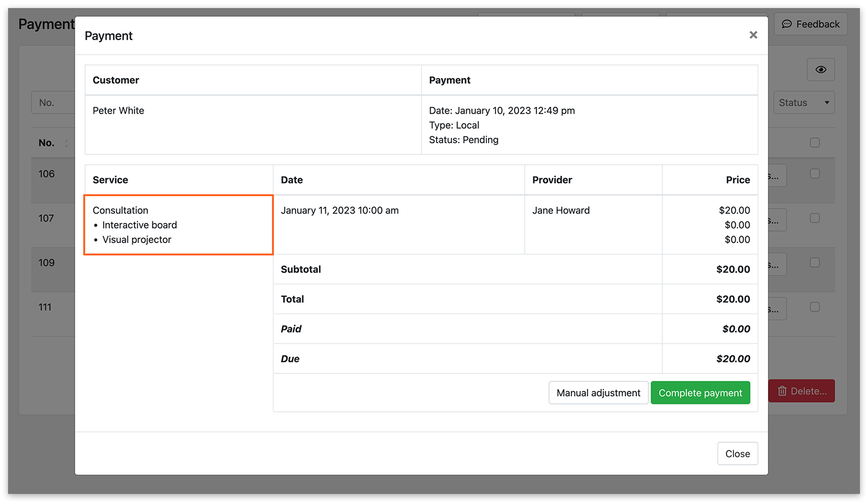Click the Close button in the dialog footer
This screenshot has height=502, width=868.
point(738,454)
